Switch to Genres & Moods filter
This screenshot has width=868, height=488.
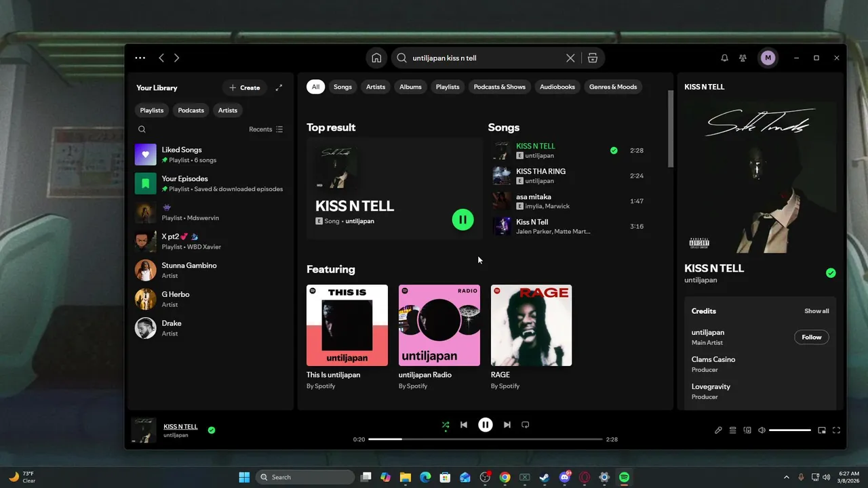tap(613, 87)
